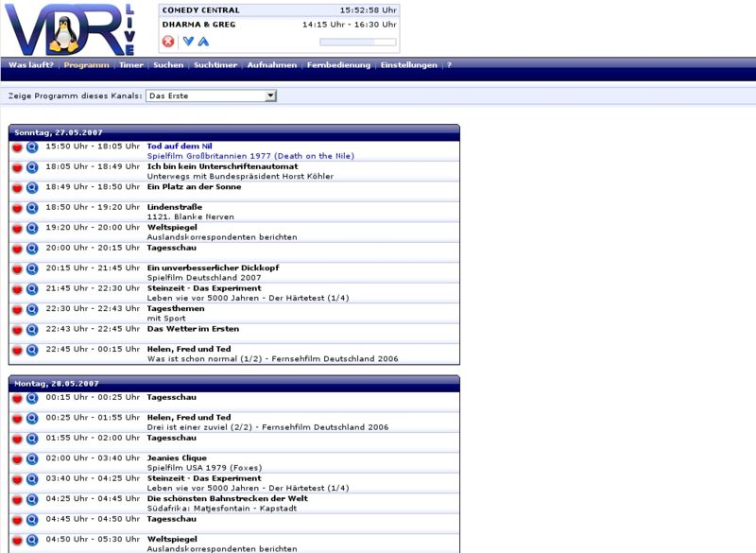756x553 pixels.
Task: Click the current program progress bar
Action: [358, 42]
